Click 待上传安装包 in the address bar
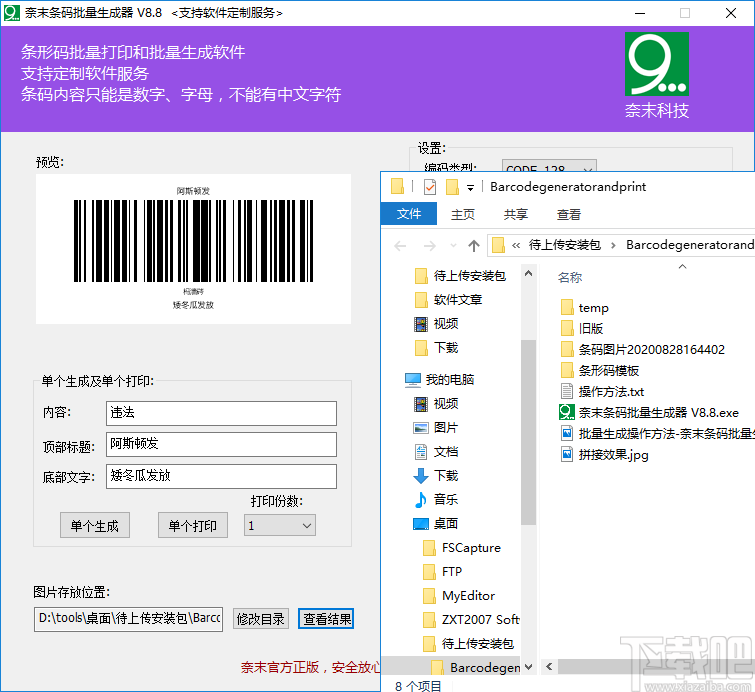The image size is (755, 692). coord(565,245)
